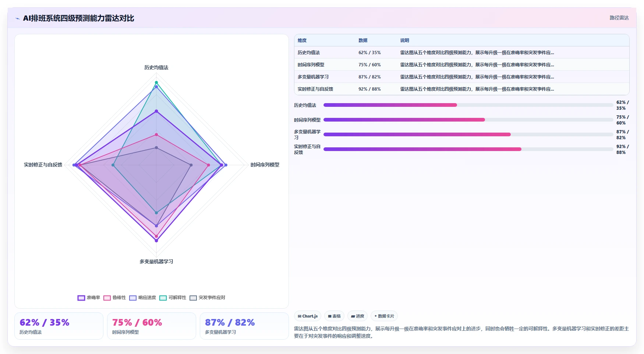Open the 75% / 60% 时间序列模型 stat card
This screenshot has height=354, width=644.
[152, 326]
